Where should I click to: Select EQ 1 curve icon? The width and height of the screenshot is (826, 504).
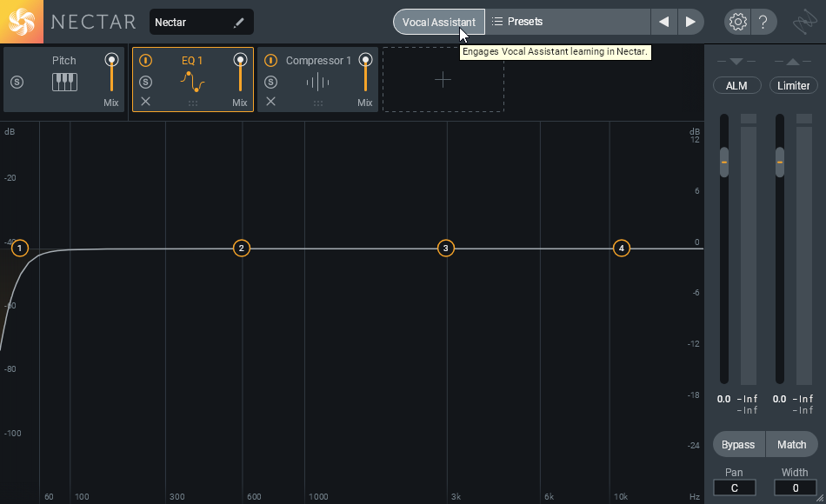tap(192, 82)
